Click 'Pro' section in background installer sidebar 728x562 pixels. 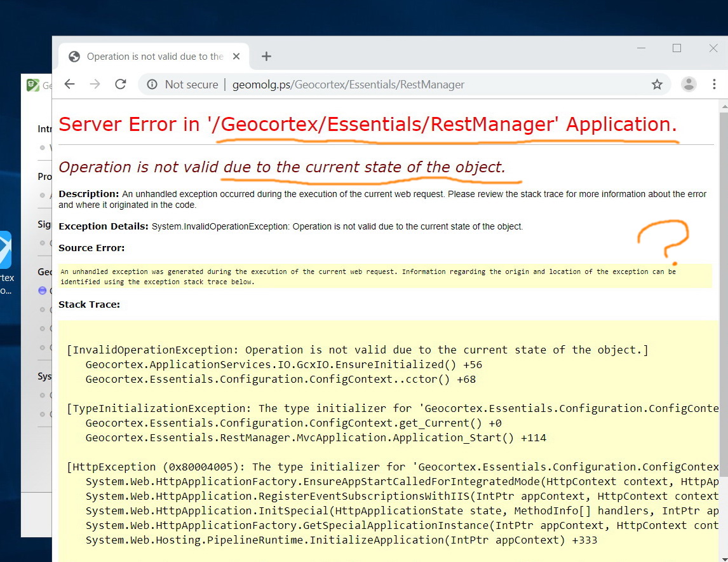44,177
